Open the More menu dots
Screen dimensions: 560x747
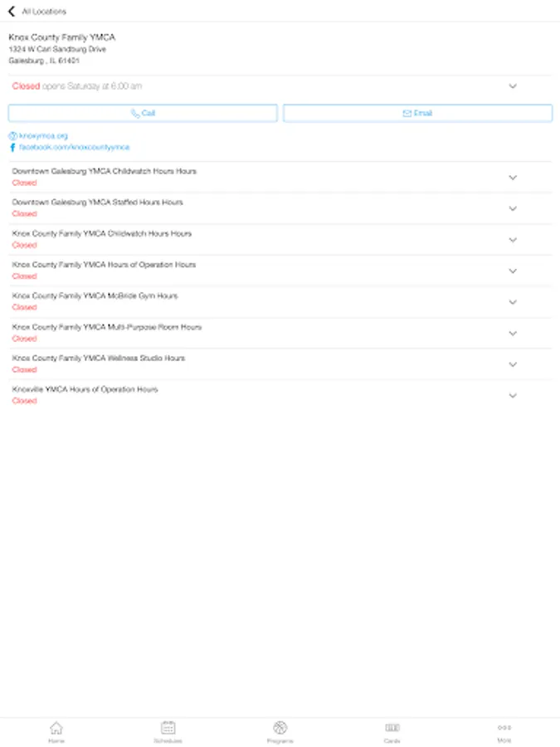(x=504, y=727)
